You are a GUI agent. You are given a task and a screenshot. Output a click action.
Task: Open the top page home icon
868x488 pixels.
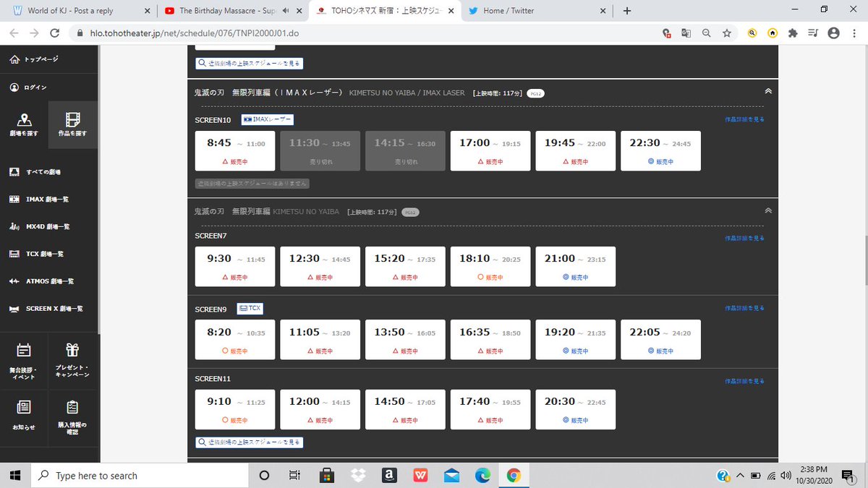point(14,59)
